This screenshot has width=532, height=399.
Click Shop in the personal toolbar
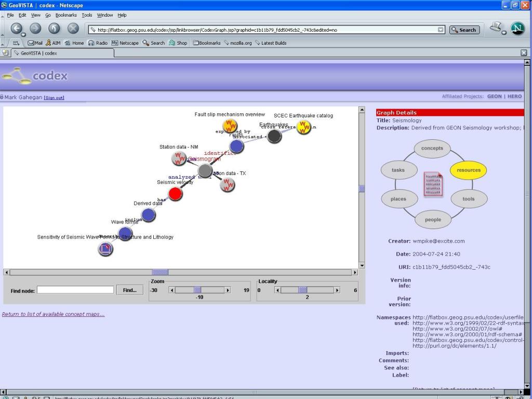click(x=178, y=43)
